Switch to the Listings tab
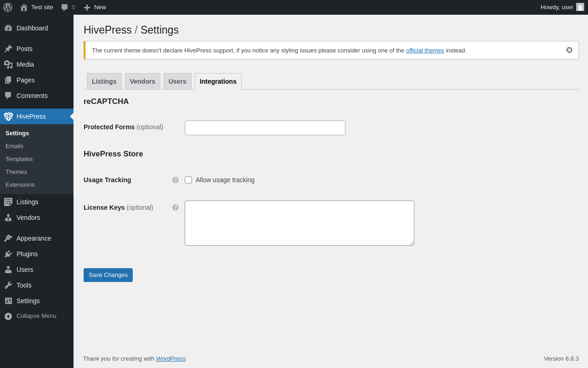588x368 pixels. point(104,81)
